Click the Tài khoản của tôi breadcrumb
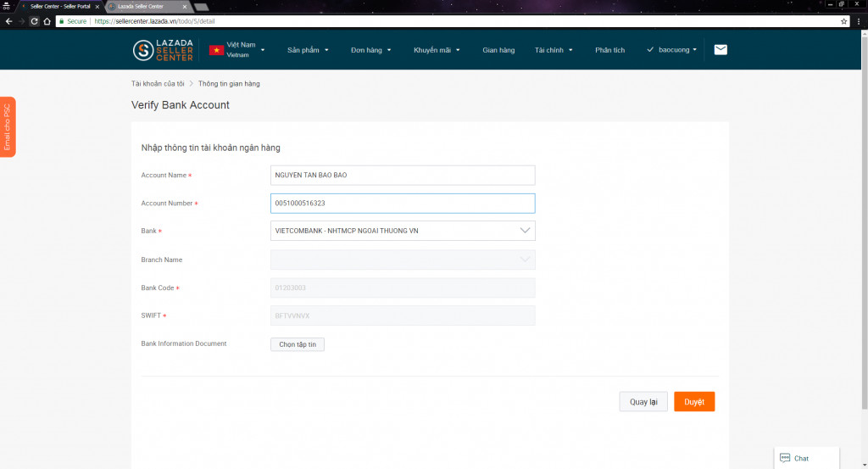 click(x=158, y=84)
